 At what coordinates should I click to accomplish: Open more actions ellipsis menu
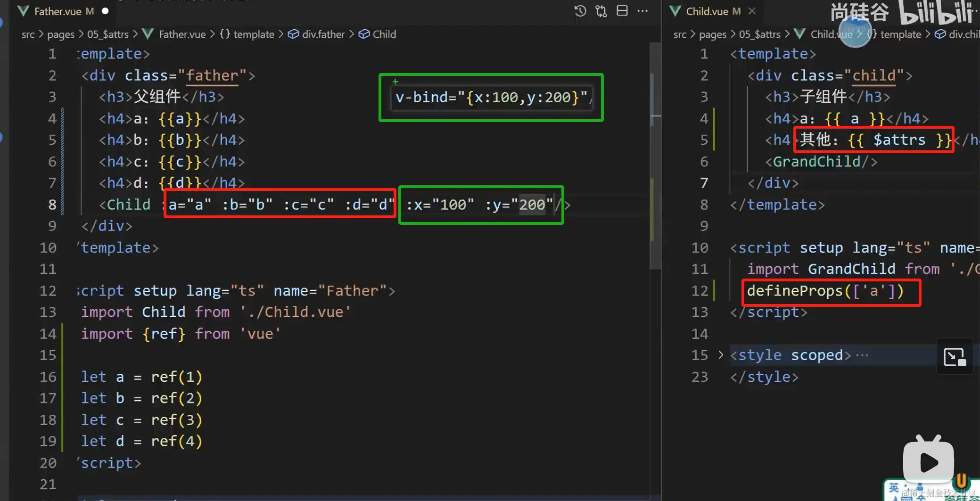[x=642, y=11]
